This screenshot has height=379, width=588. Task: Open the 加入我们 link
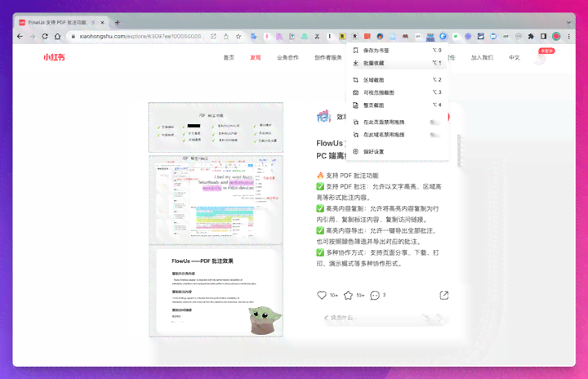coord(482,57)
